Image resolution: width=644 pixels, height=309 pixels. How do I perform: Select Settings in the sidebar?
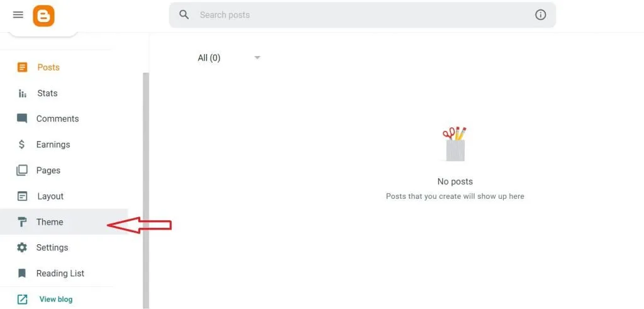pos(52,247)
